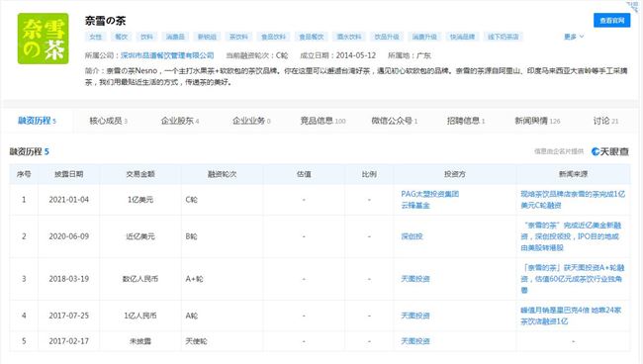Switch to the 微信公众号 tab
The height and width of the screenshot is (364, 643).
tap(394, 121)
